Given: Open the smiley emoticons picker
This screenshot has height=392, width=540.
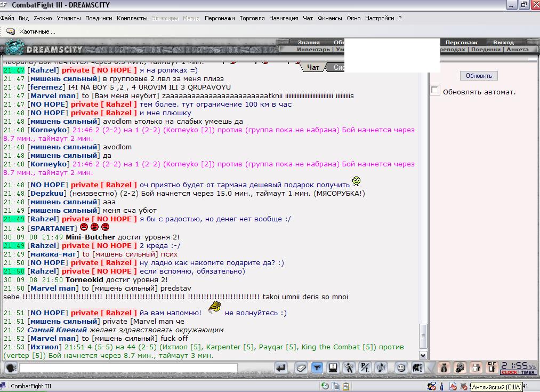Looking at the screenshot, I should (401, 368).
